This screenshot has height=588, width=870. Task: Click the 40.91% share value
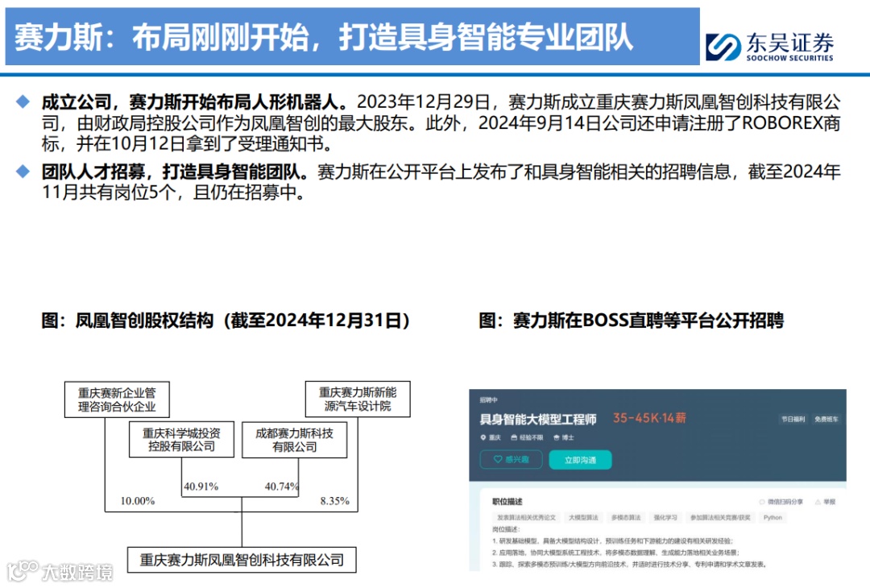[x=201, y=487]
